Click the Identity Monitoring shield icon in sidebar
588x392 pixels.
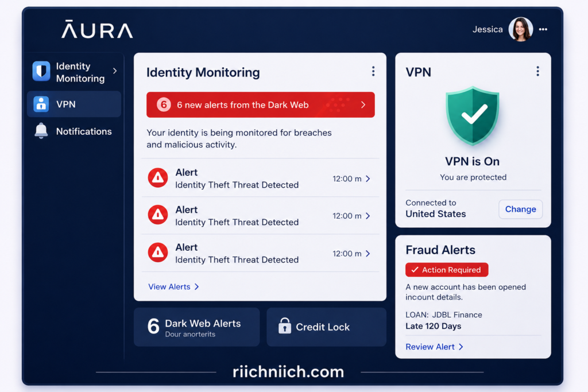(41, 71)
